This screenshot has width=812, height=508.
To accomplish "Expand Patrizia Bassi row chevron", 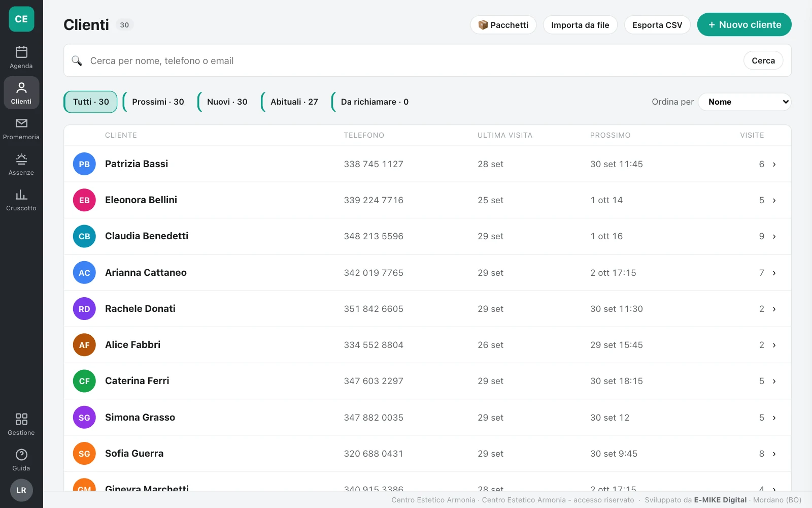I will [x=774, y=164].
